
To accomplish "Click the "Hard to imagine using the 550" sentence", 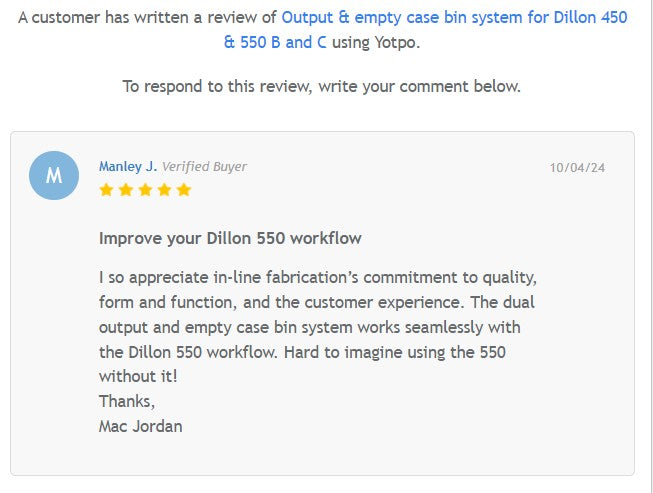I will [x=395, y=352].
